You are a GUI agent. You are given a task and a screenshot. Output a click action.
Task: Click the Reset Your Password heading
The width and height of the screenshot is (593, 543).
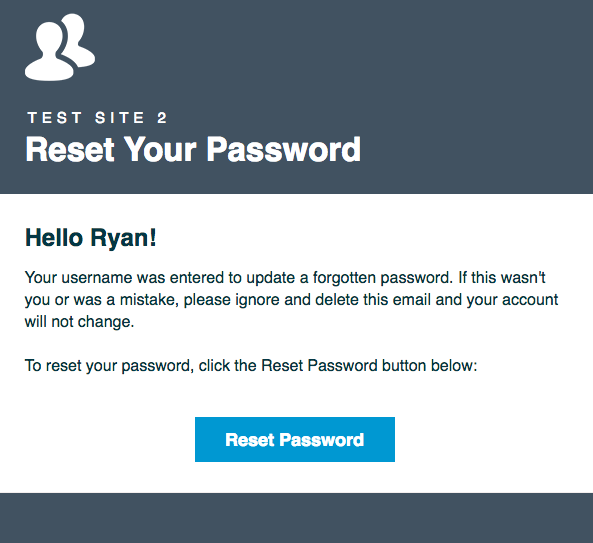(193, 149)
